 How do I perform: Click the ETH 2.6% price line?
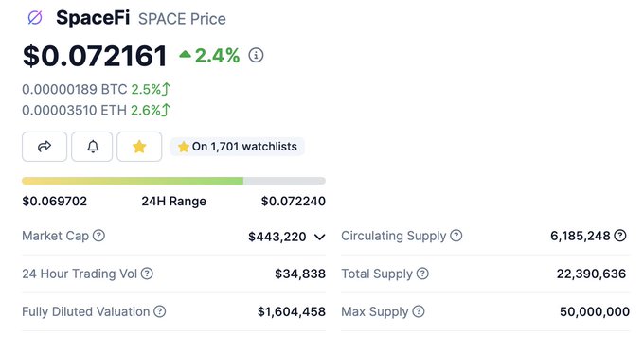tap(96, 110)
